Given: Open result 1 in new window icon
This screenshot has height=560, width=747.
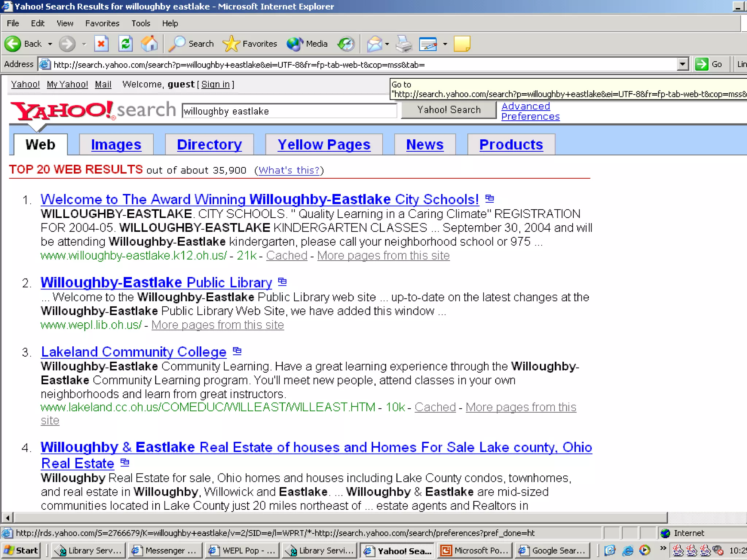Looking at the screenshot, I should [489, 199].
